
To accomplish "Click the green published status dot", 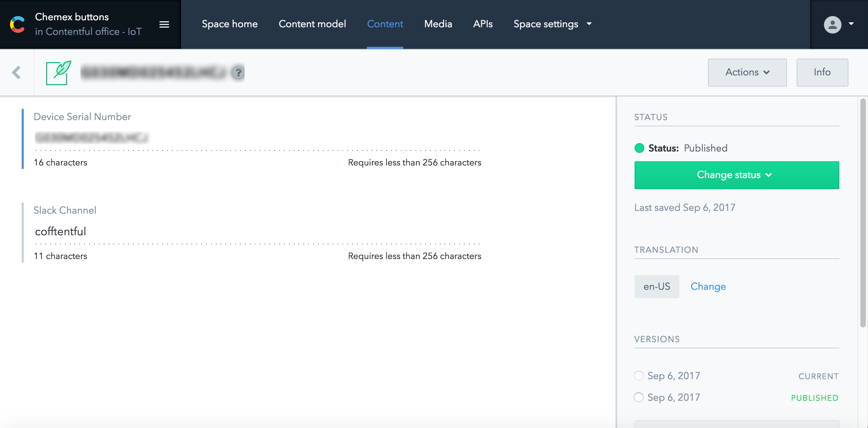I will coord(639,148).
